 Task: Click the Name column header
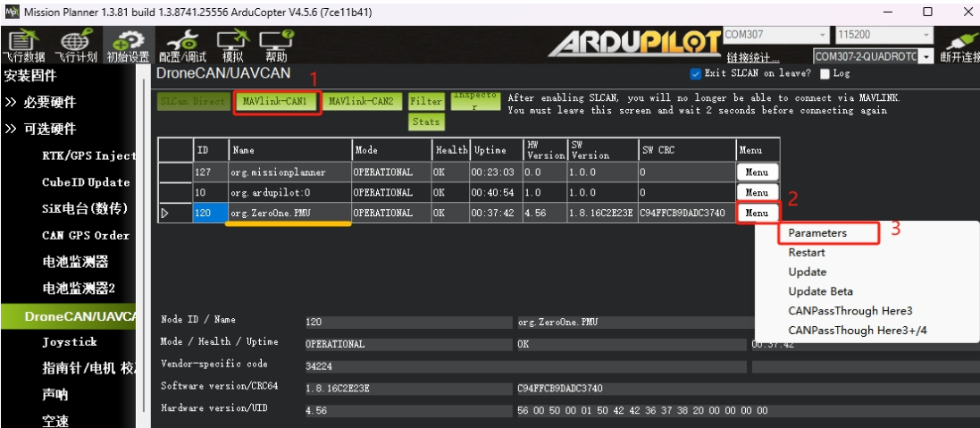click(290, 150)
